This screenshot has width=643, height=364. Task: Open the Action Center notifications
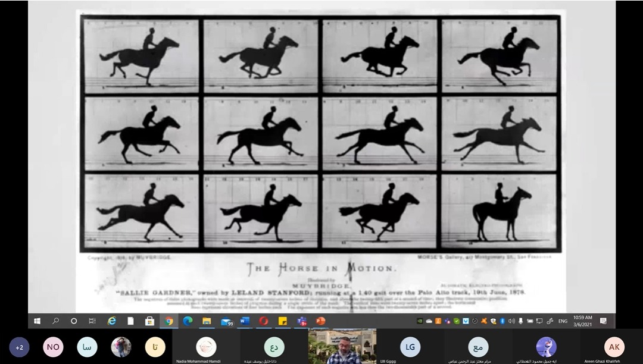(603, 321)
